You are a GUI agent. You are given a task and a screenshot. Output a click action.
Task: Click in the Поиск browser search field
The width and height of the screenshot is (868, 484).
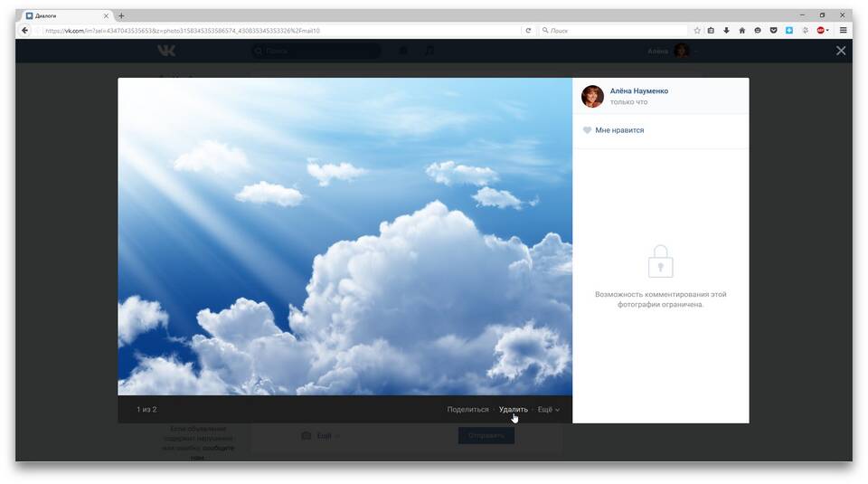point(613,31)
